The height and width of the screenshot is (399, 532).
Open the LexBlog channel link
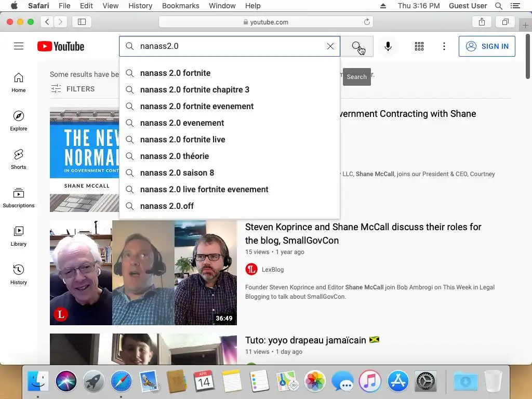[x=273, y=270]
